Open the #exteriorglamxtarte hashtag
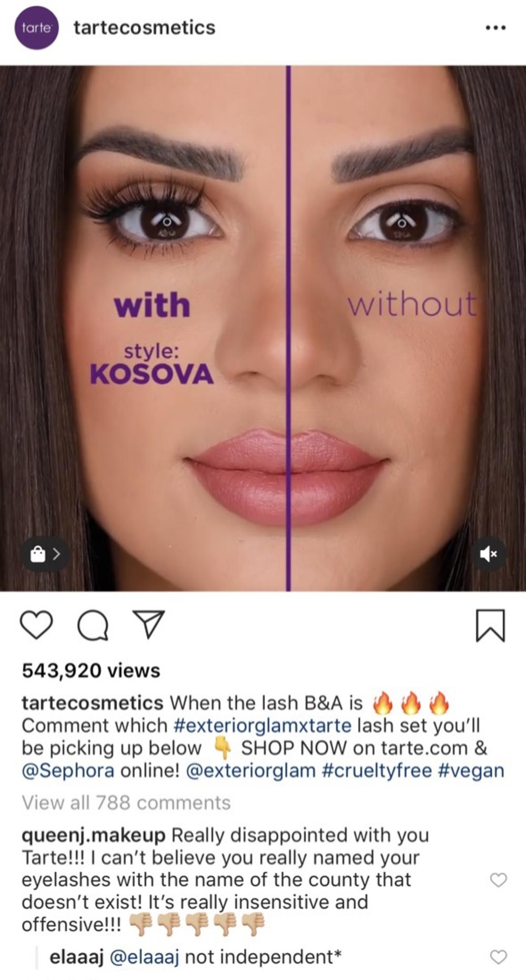The width and height of the screenshot is (526, 980). pos(262,725)
